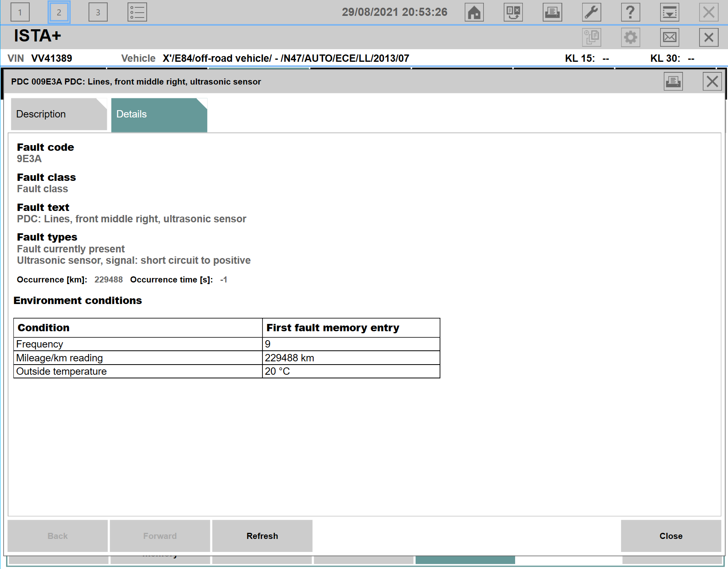Click the 'Fault currently present' text
This screenshot has width=728, height=569.
click(71, 249)
